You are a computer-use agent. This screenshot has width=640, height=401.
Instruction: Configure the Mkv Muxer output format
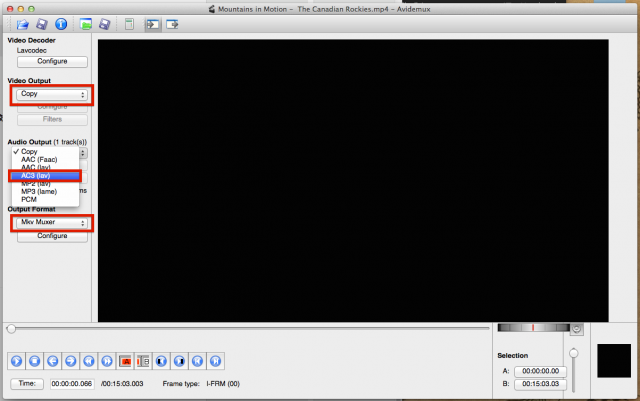[52, 236]
